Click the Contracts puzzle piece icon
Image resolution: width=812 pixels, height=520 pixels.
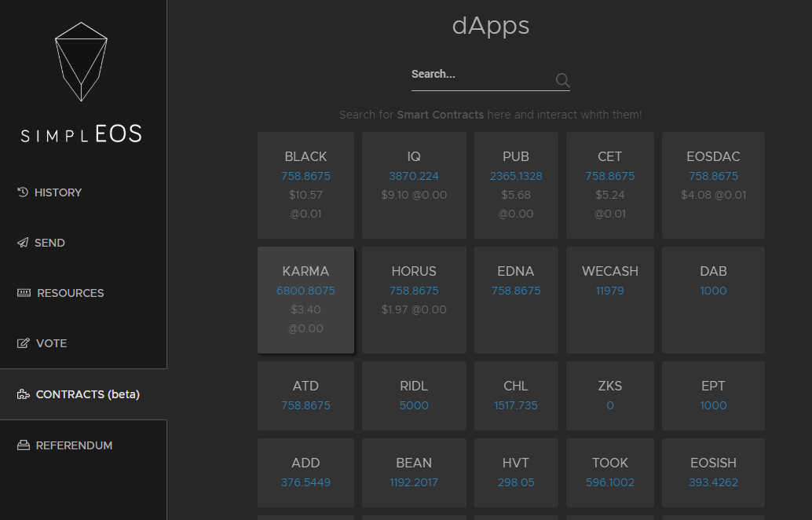(24, 394)
